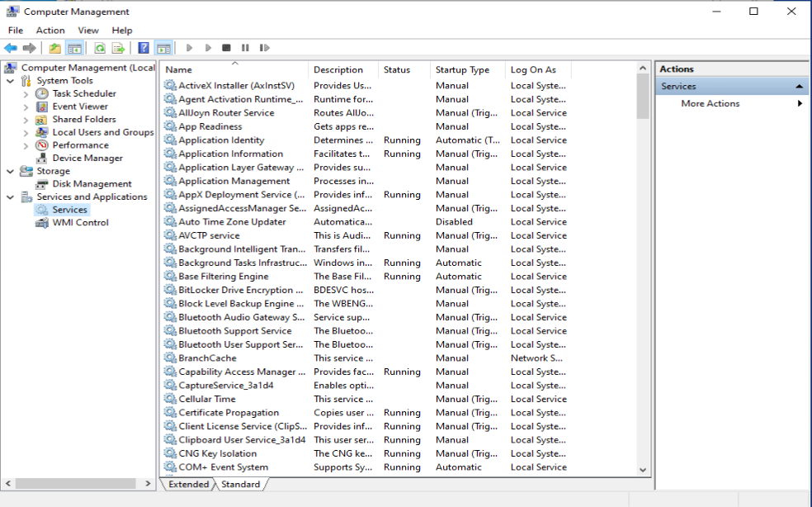Click the Export List toolbar icon
The image size is (812, 507).
[119, 48]
